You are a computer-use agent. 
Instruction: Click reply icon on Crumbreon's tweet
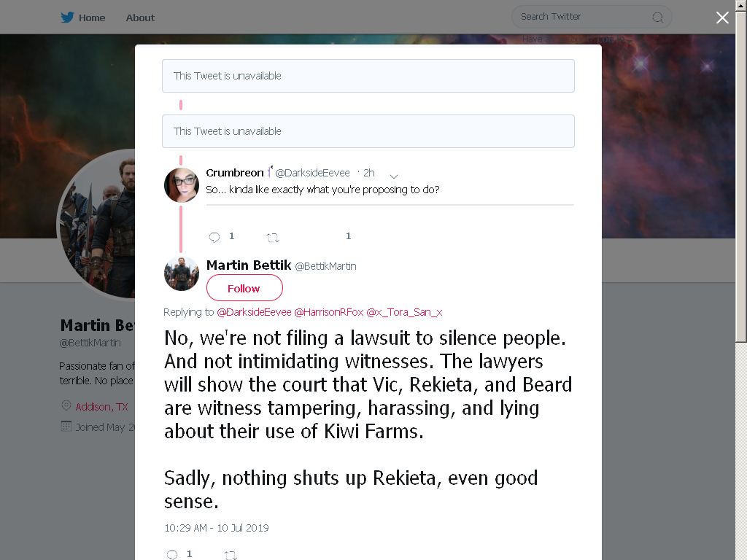[x=214, y=237]
